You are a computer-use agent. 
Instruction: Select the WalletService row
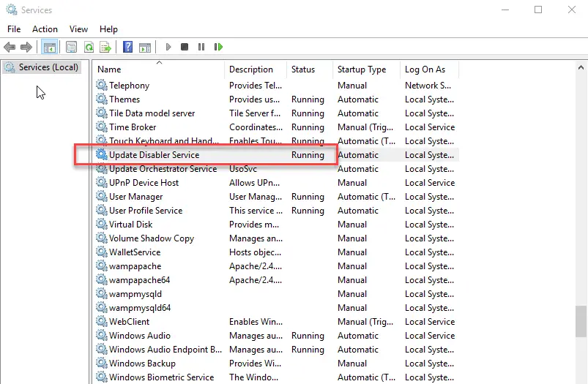point(276,252)
